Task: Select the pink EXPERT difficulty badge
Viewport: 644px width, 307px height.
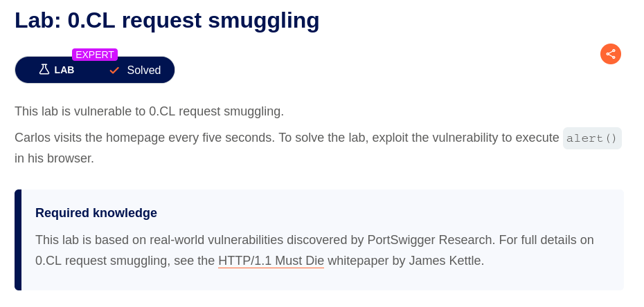Action: click(x=95, y=55)
